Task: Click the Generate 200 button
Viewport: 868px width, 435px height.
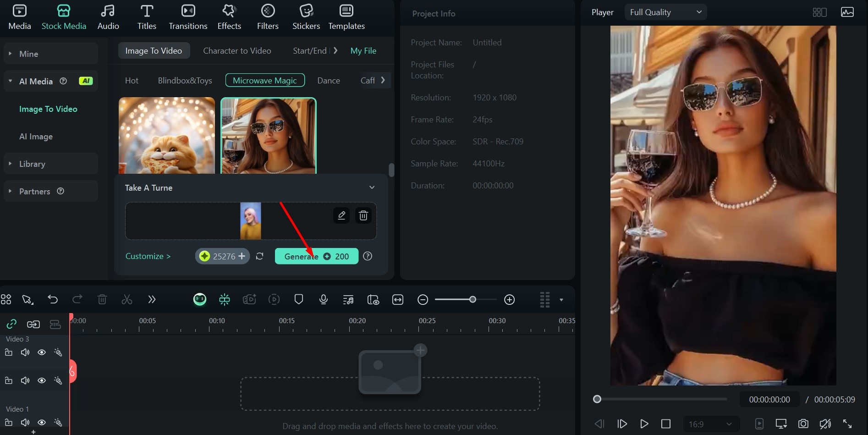Action: coord(316,256)
